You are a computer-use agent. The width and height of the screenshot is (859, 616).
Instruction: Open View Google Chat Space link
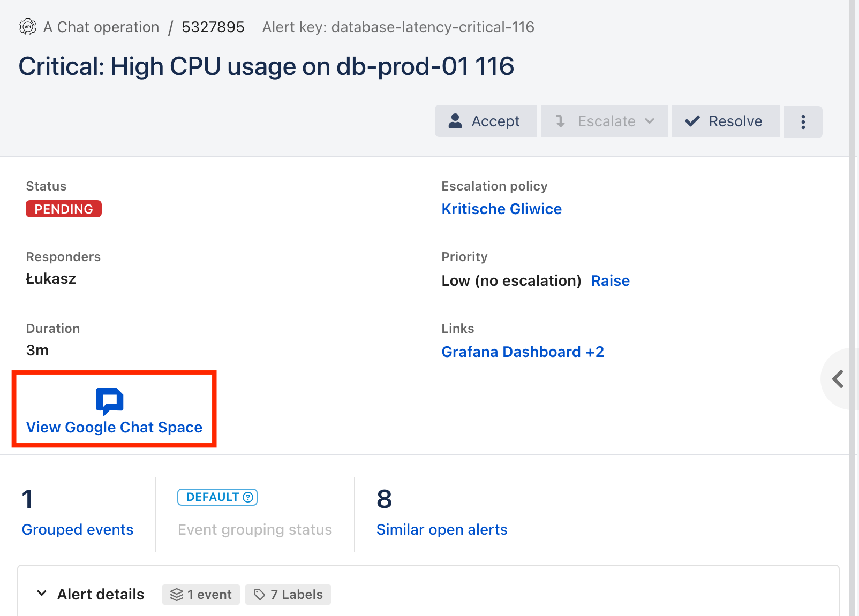pos(114,427)
